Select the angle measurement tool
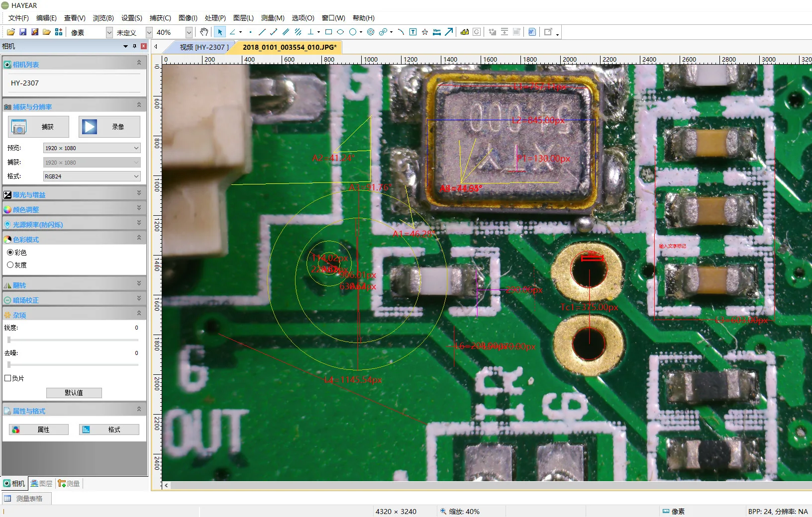Screen dimensions: 812x517 pos(232,32)
